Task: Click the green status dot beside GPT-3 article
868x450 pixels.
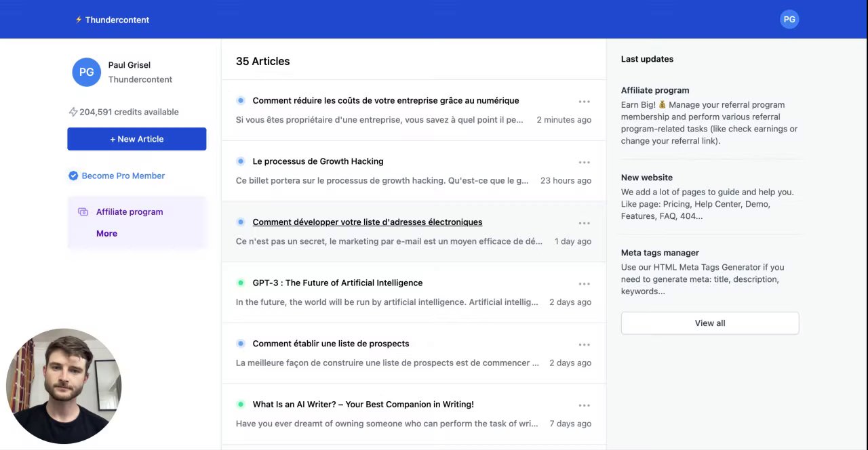Action: coord(241,283)
